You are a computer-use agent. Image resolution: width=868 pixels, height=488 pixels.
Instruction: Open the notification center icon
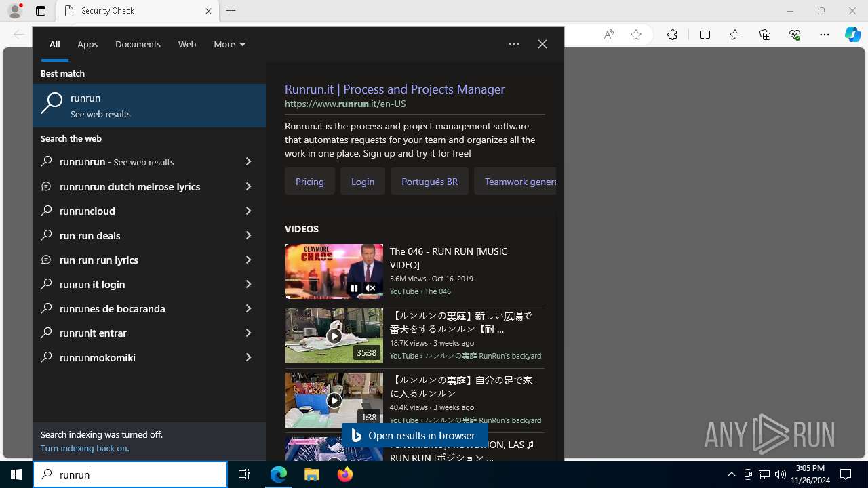point(846,474)
